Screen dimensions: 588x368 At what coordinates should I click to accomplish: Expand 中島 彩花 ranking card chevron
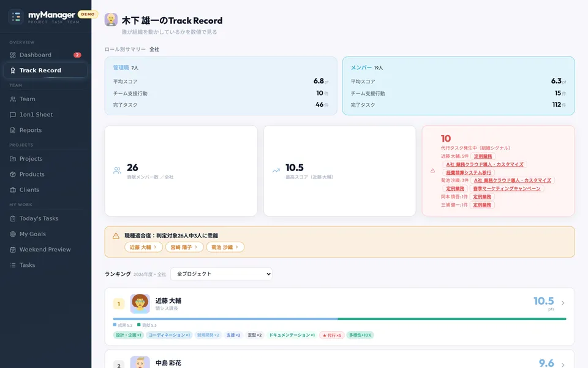[563, 365]
